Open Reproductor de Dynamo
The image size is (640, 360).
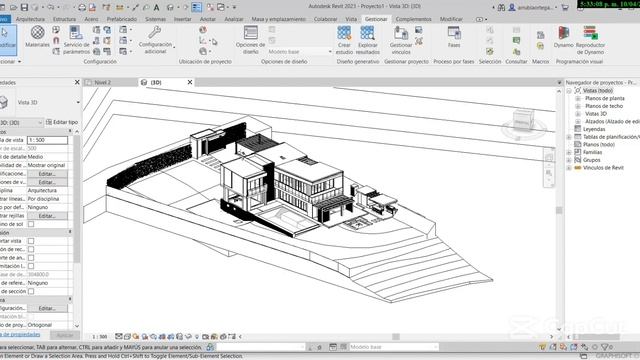[590, 40]
